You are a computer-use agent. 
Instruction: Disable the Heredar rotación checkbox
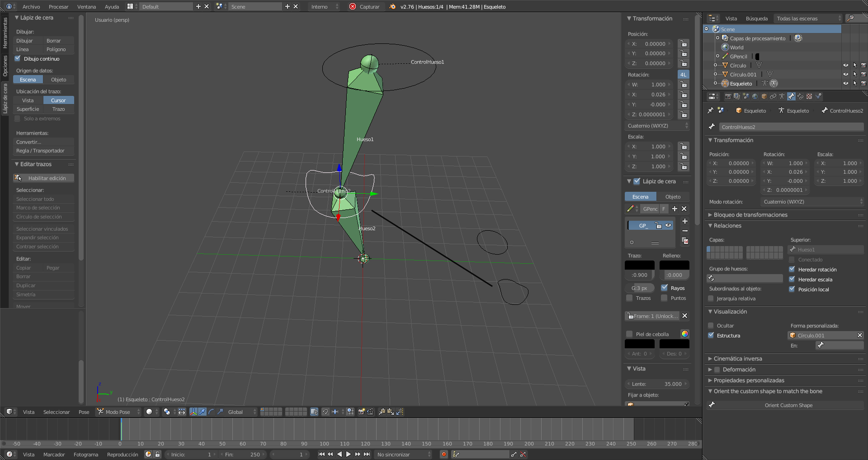(x=792, y=269)
